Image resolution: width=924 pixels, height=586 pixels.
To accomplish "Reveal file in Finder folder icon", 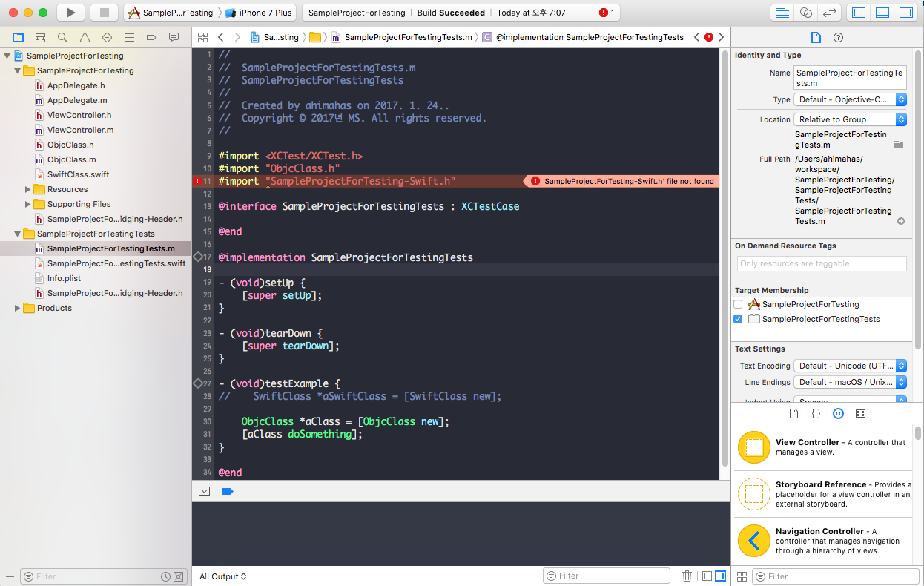I will coord(898,145).
